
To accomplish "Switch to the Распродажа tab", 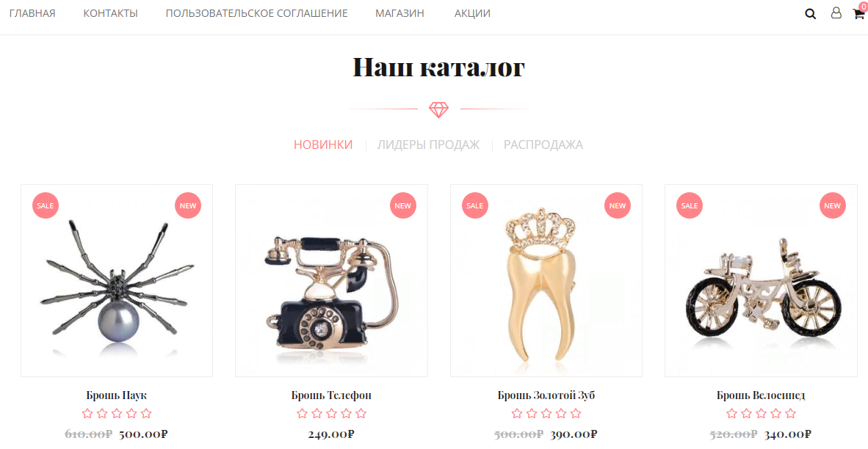I will [543, 145].
